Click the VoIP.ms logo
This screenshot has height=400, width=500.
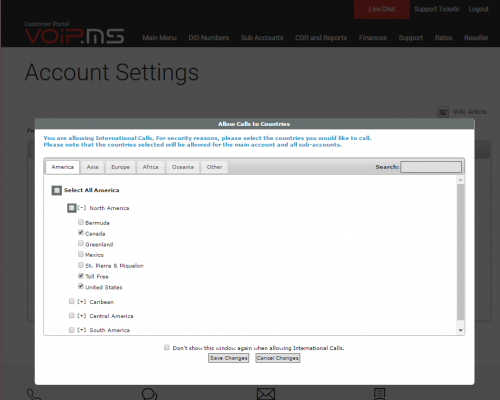click(x=74, y=36)
